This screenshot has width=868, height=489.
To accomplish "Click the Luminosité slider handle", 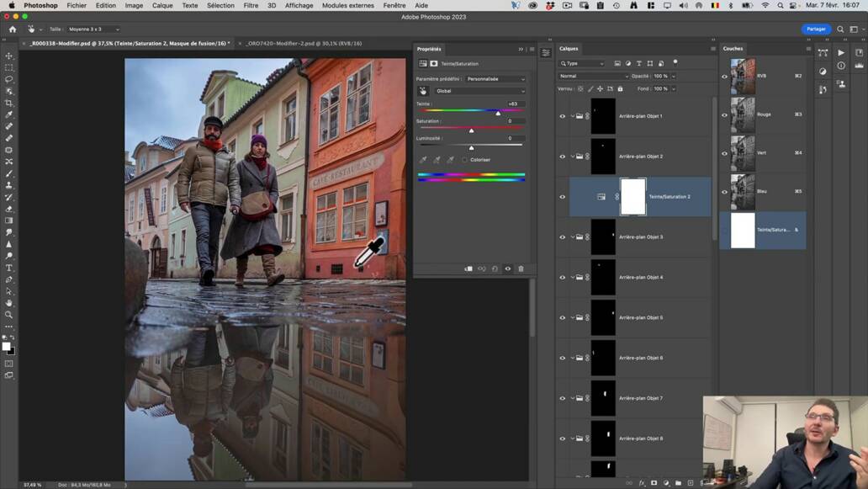I will pyautogui.click(x=472, y=148).
